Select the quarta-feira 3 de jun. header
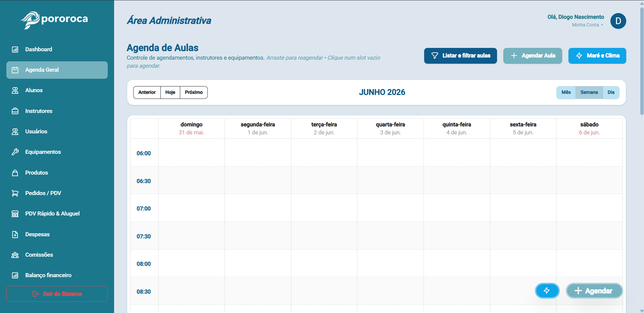The image size is (644, 313). tap(390, 129)
